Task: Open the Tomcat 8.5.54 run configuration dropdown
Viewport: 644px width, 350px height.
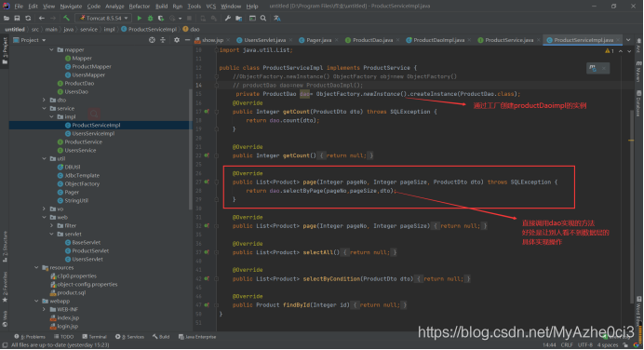Action: [x=103, y=18]
